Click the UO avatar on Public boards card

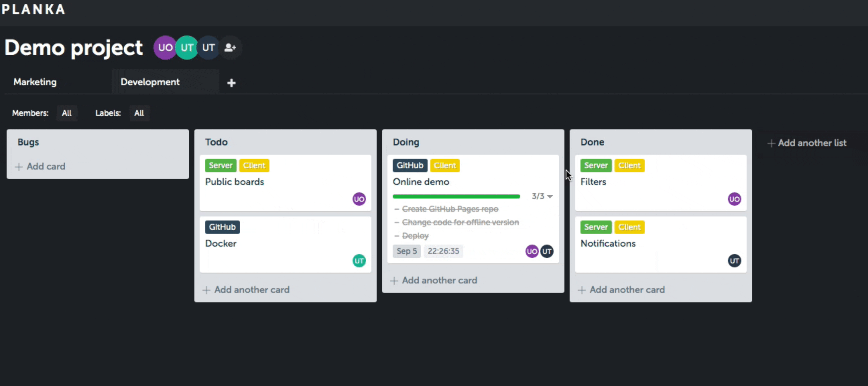tap(359, 199)
